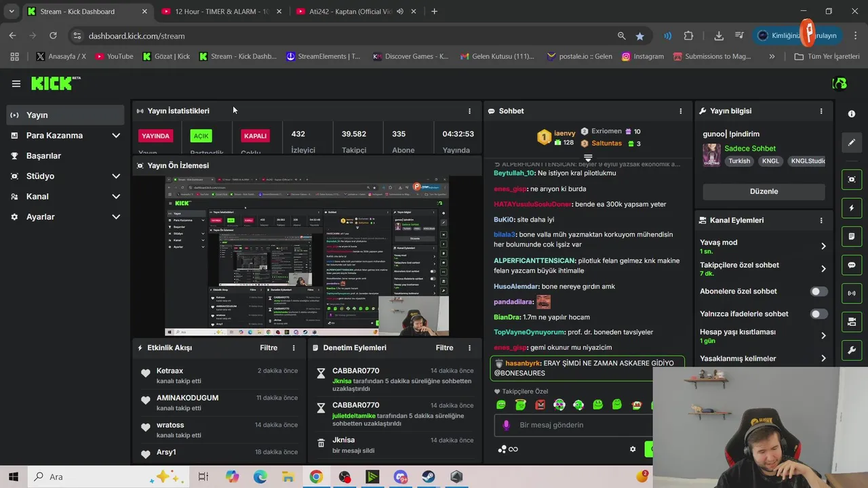The height and width of the screenshot is (488, 868).
Task: Expand the Ayarlar sidebar section
Action: click(116, 217)
